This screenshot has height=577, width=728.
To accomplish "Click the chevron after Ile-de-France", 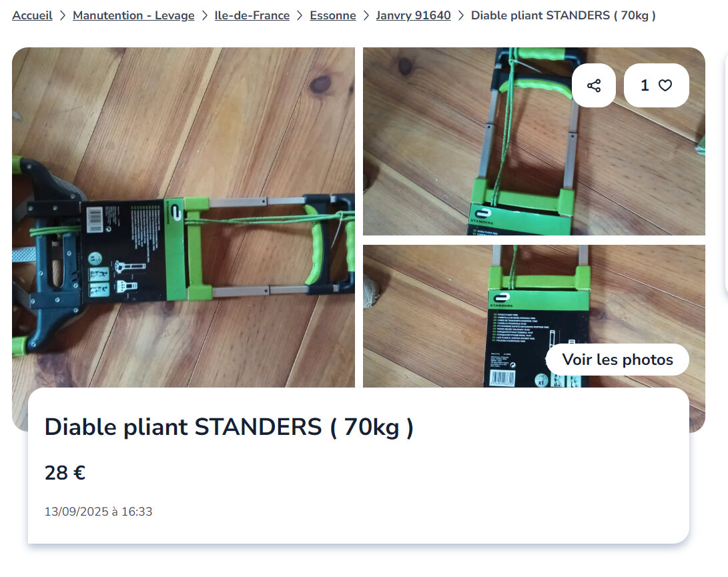I will 300,16.
